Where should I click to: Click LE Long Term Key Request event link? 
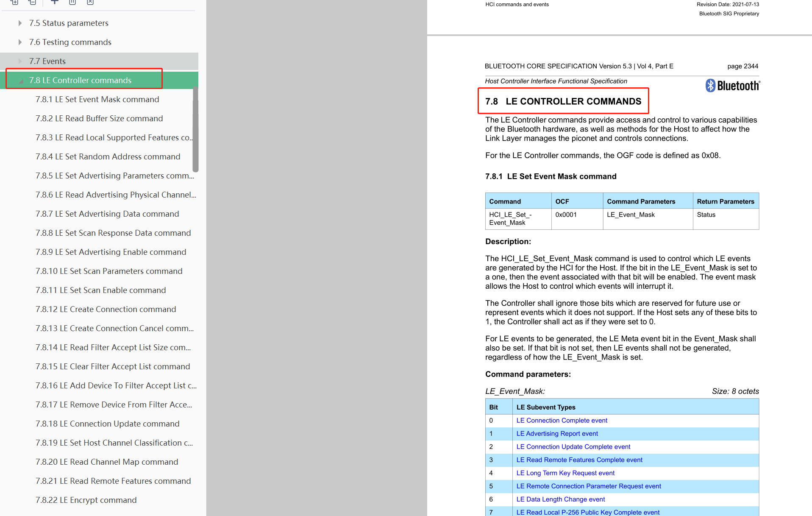tap(565, 473)
